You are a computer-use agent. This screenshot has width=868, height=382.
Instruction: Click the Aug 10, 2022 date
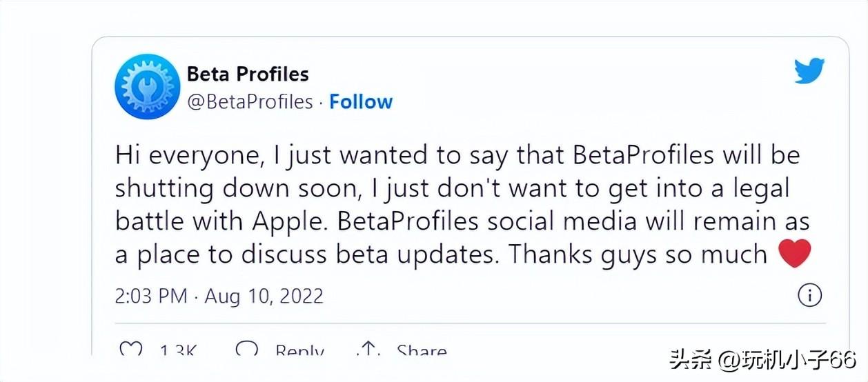(264, 296)
